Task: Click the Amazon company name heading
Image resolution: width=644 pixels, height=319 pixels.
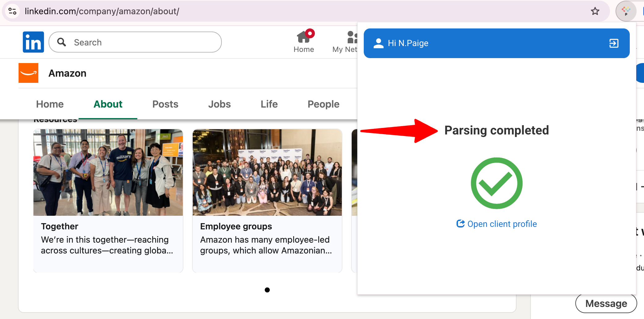Action: tap(67, 73)
